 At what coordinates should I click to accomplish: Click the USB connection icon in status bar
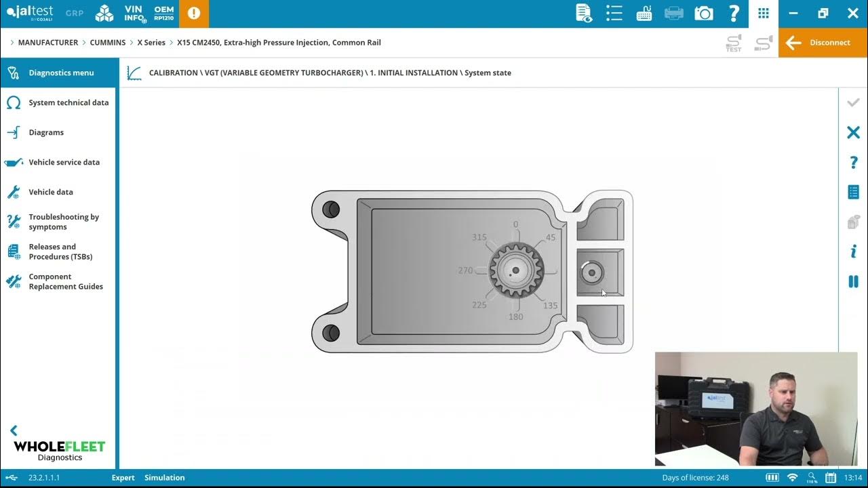tap(12, 478)
